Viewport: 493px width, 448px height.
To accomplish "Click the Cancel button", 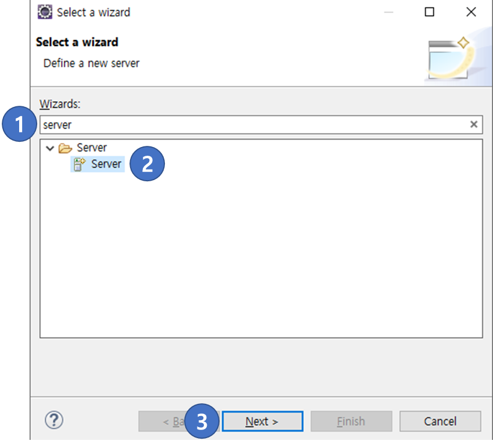I will coord(440,421).
